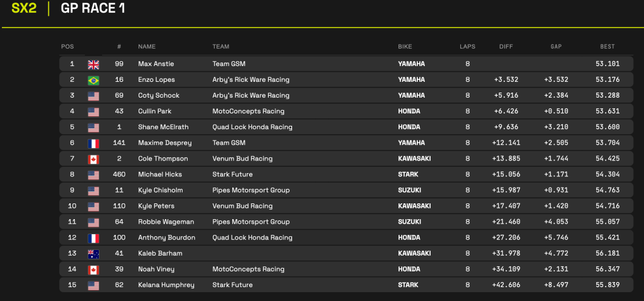
Task: Click the Australian flag beside Kaleb Barham
Action: pyautogui.click(x=93, y=253)
